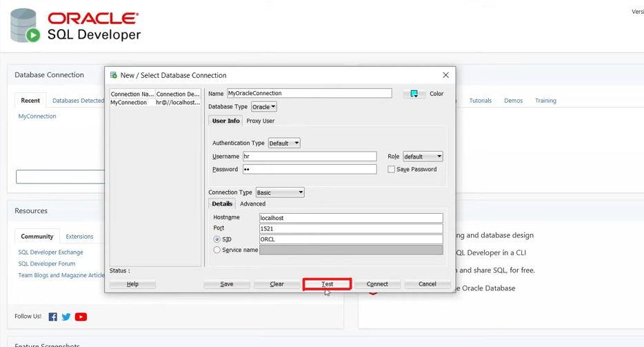Click the Facebook icon
Screen dimensions: 644x347
[x=52, y=317]
